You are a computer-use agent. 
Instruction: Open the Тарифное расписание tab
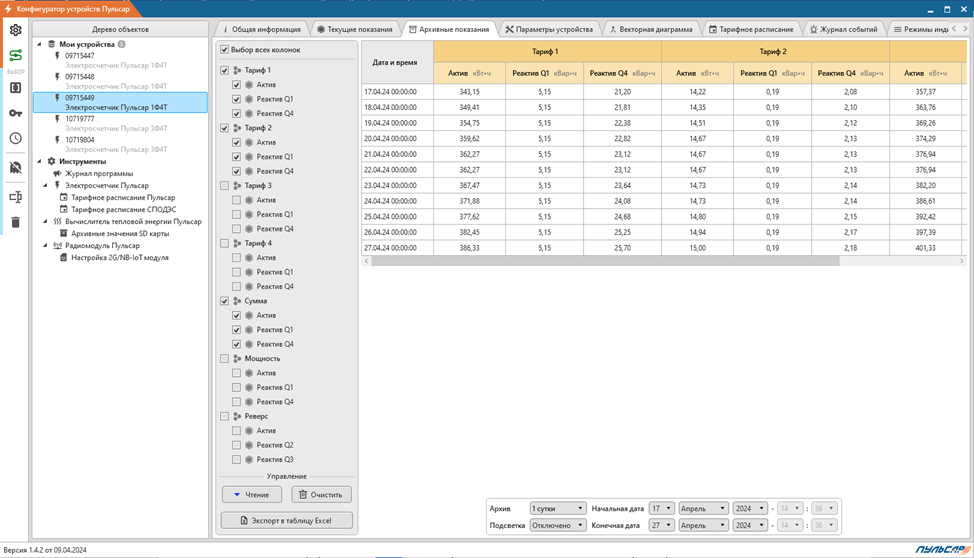tap(752, 29)
